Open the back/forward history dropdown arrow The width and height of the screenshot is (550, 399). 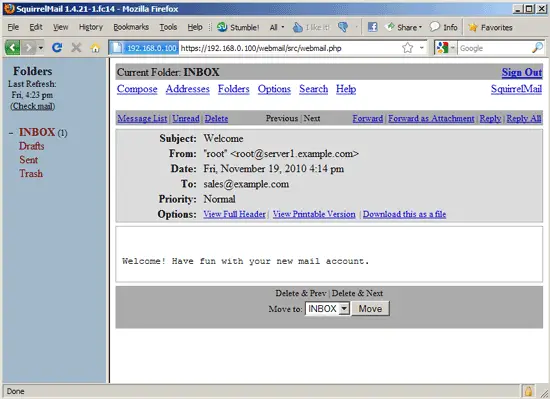tap(41, 48)
